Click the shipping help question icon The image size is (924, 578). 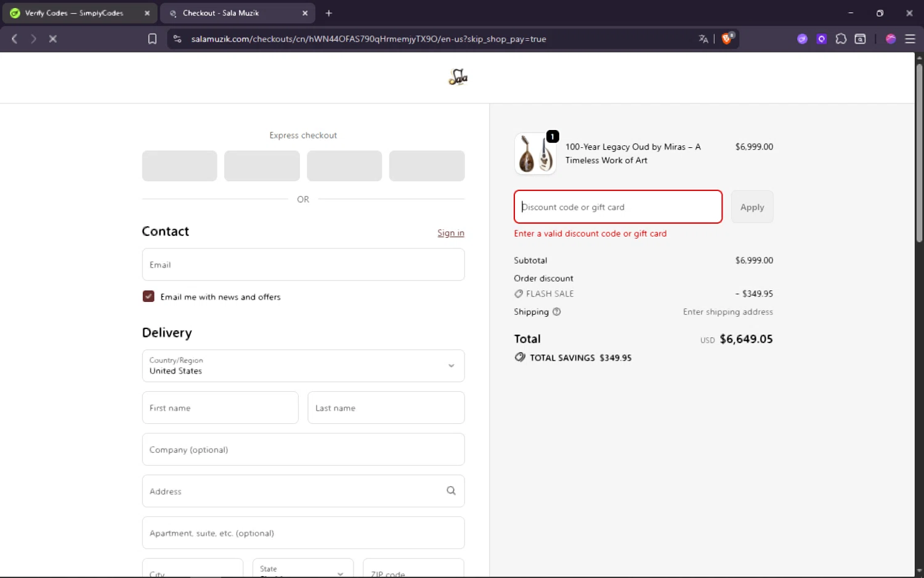click(557, 312)
